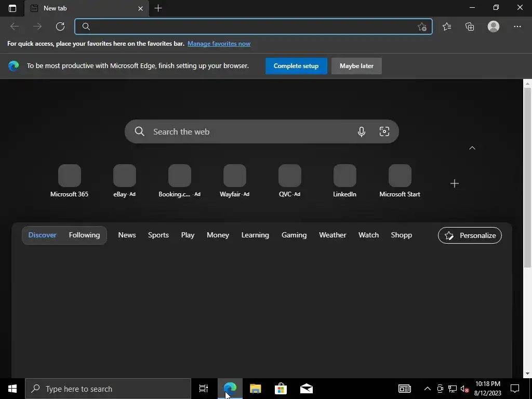Open the Play tab

188,235
